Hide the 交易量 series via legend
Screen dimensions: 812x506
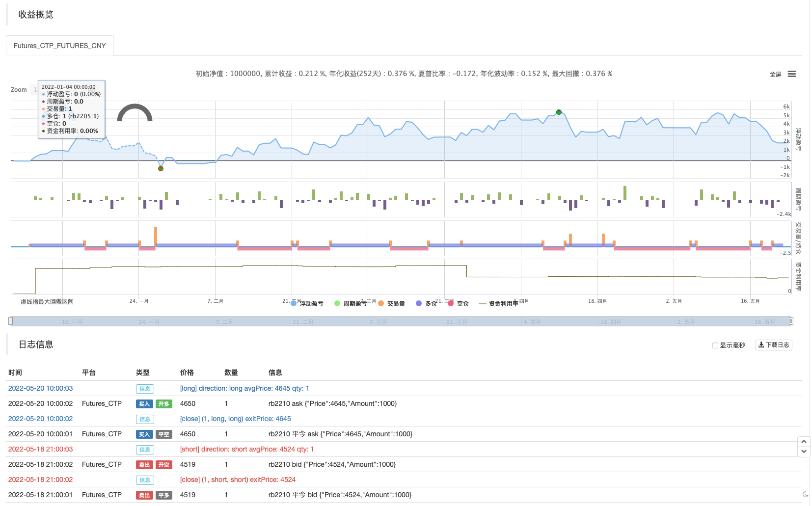tap(392, 304)
